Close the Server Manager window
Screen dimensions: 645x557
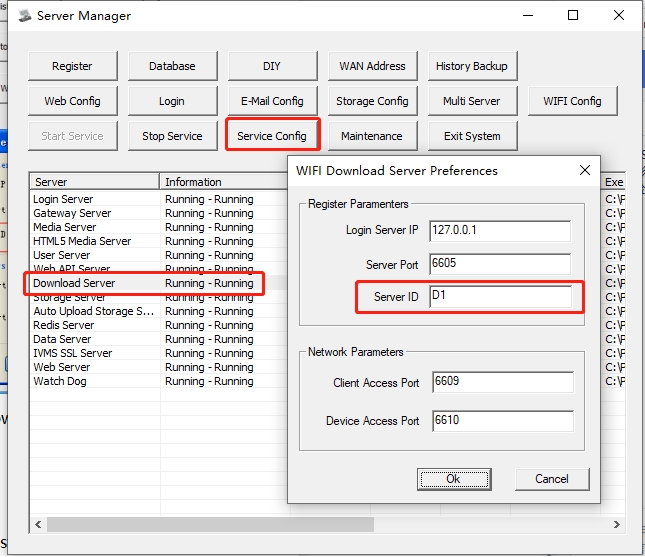coord(619,16)
